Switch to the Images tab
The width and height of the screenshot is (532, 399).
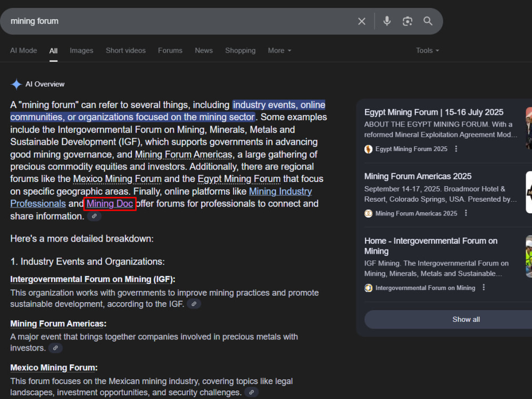(x=81, y=51)
